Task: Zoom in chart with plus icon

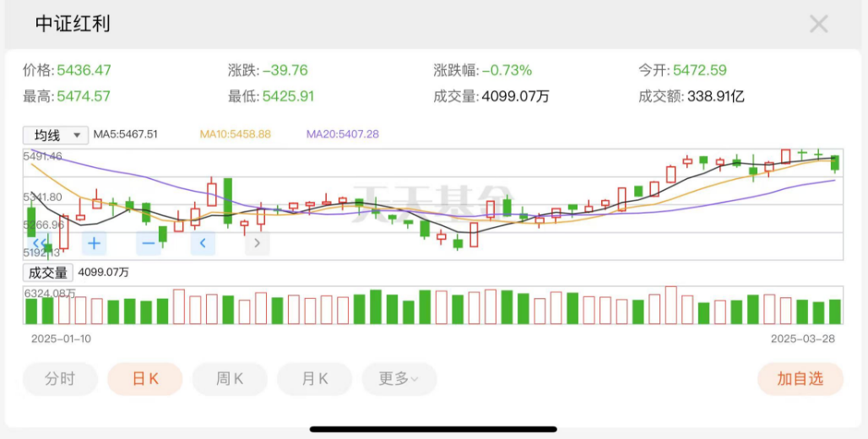Action: pos(94,243)
